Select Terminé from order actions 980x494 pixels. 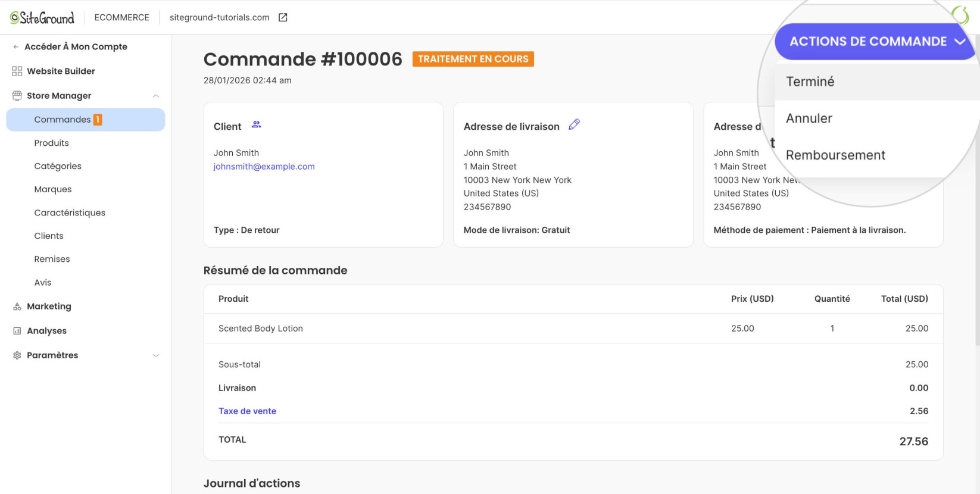pyautogui.click(x=877, y=82)
